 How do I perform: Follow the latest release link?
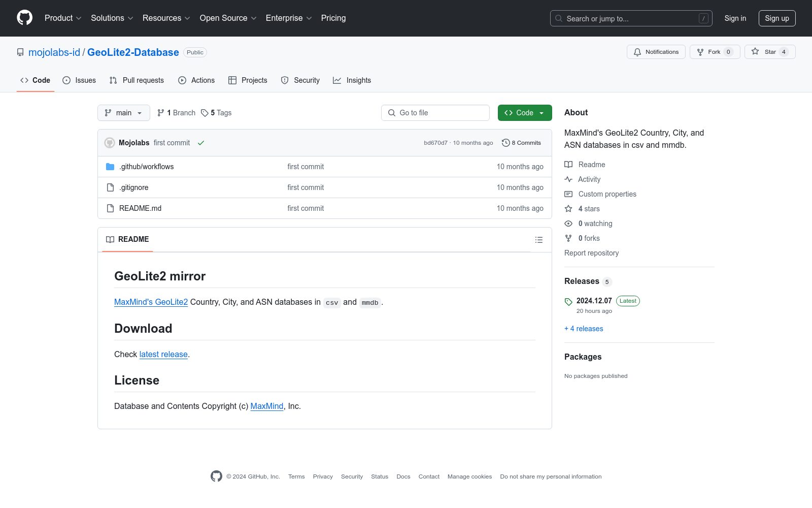[163, 354]
